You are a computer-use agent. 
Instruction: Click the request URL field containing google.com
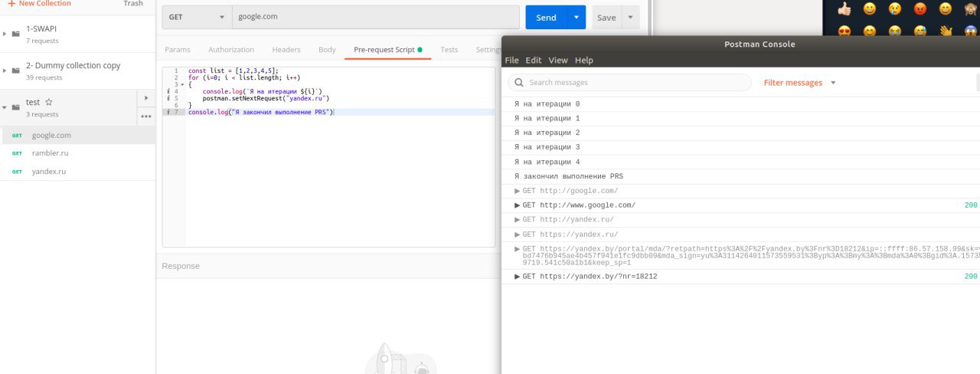pos(376,17)
